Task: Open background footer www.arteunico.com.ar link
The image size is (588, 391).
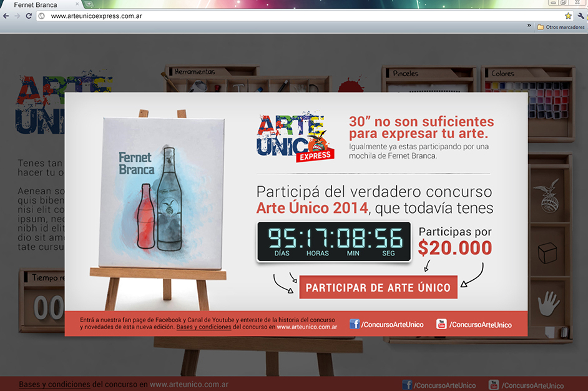Action: (x=189, y=384)
